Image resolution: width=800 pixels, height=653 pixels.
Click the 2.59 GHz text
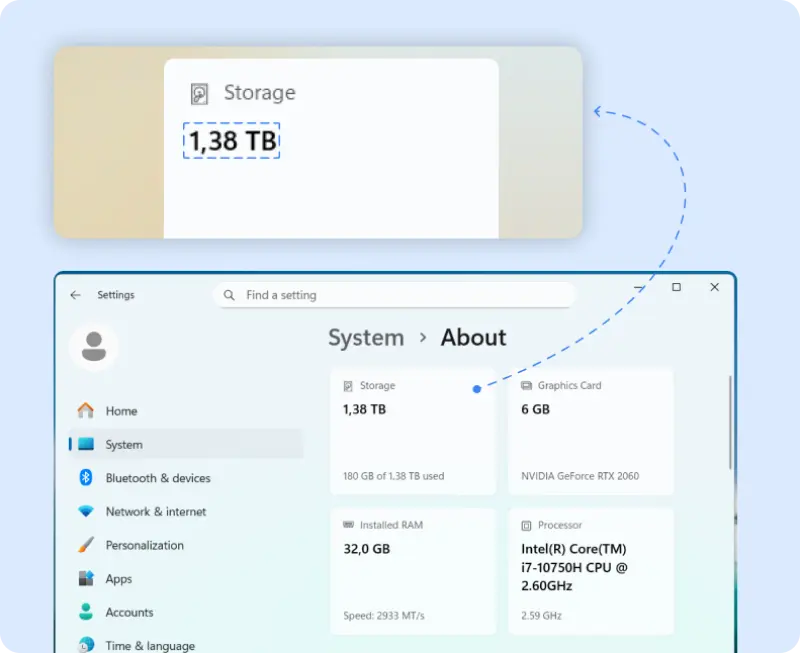click(x=541, y=616)
